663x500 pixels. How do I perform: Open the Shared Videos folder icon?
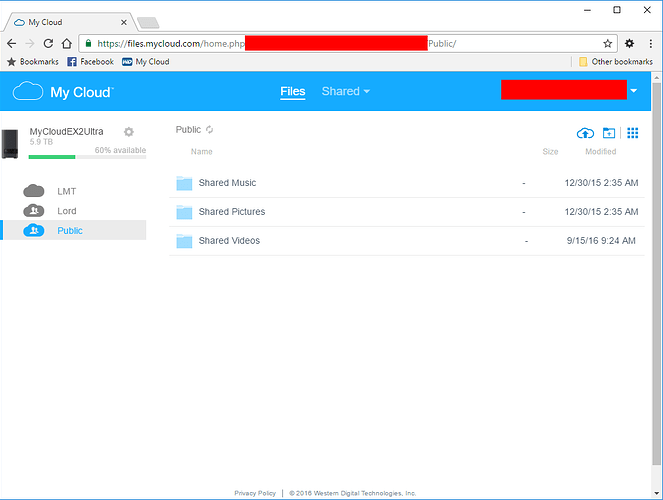point(184,240)
